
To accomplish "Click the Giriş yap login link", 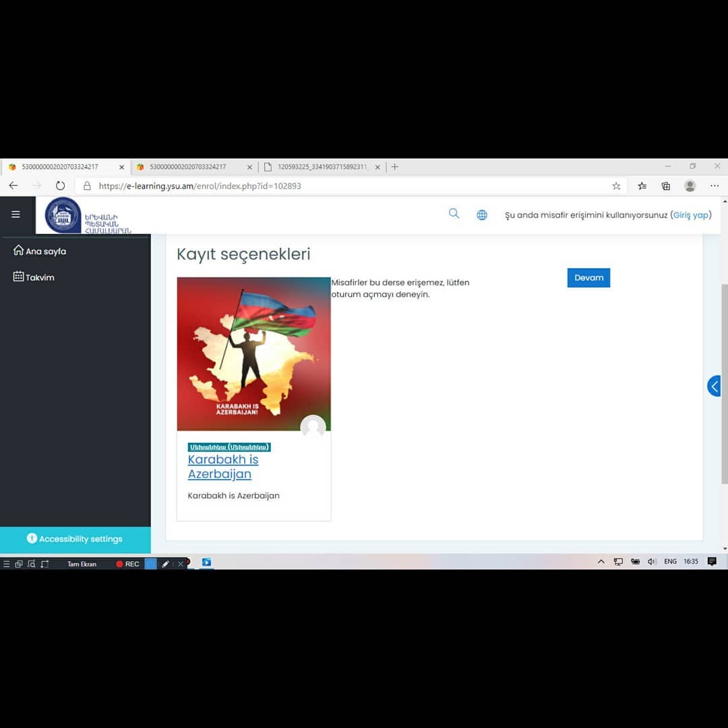I will (x=691, y=215).
